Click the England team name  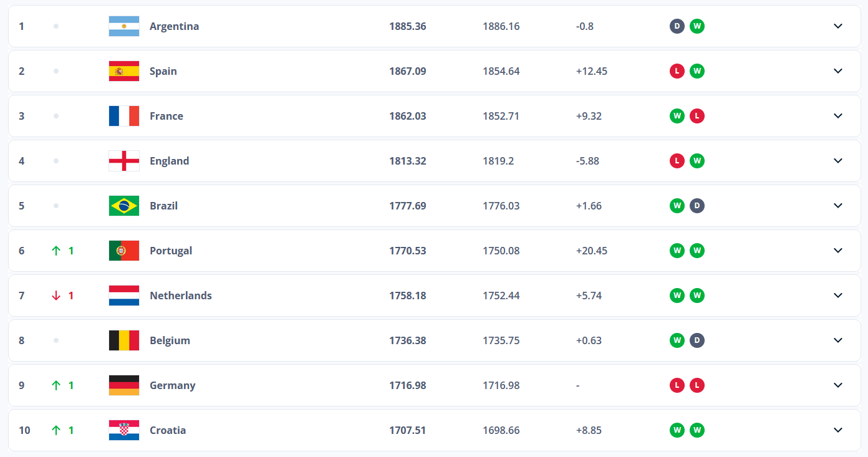(169, 161)
